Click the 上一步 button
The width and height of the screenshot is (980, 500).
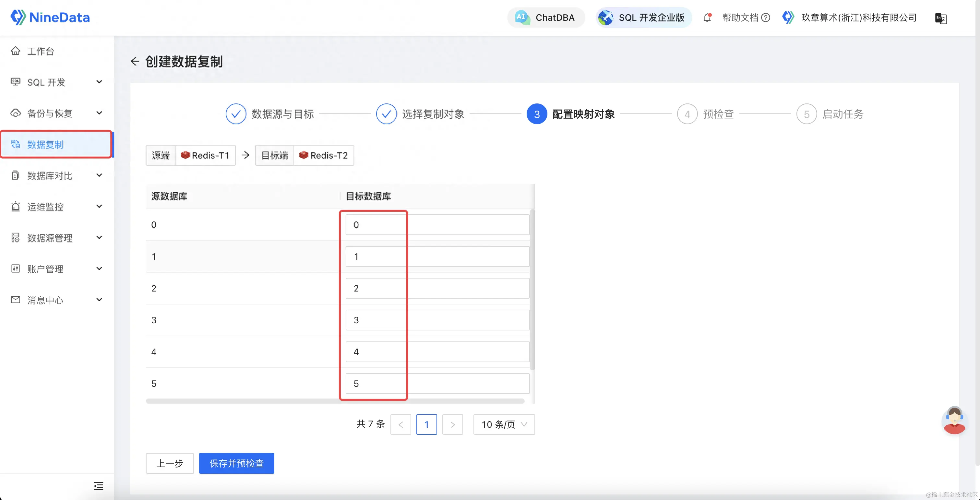coord(170,463)
